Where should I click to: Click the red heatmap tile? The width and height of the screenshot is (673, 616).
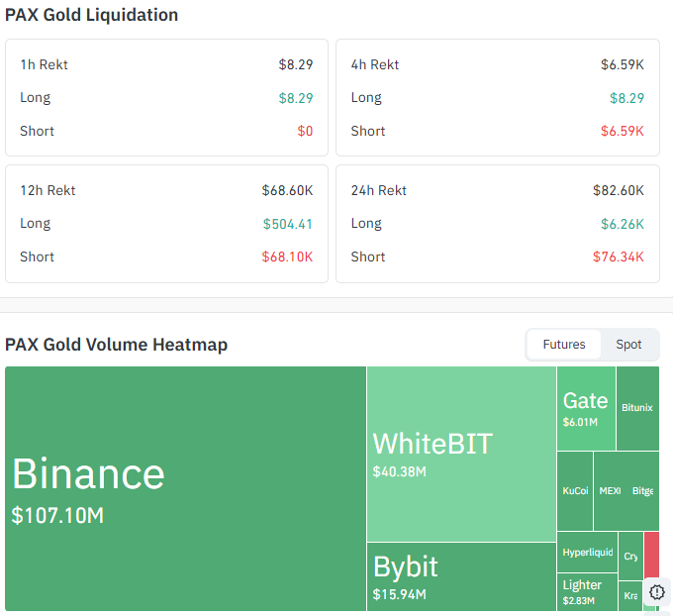651,555
